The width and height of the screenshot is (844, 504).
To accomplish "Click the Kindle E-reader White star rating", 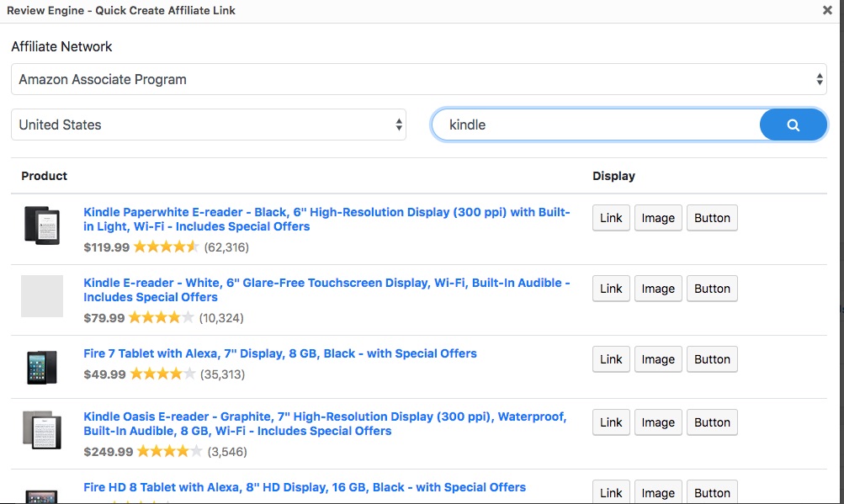I will (161, 318).
